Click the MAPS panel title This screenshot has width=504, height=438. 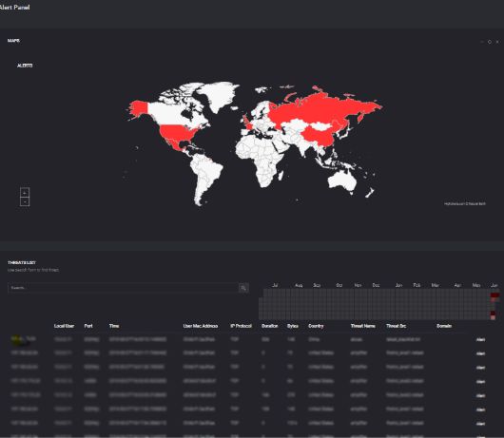point(13,41)
